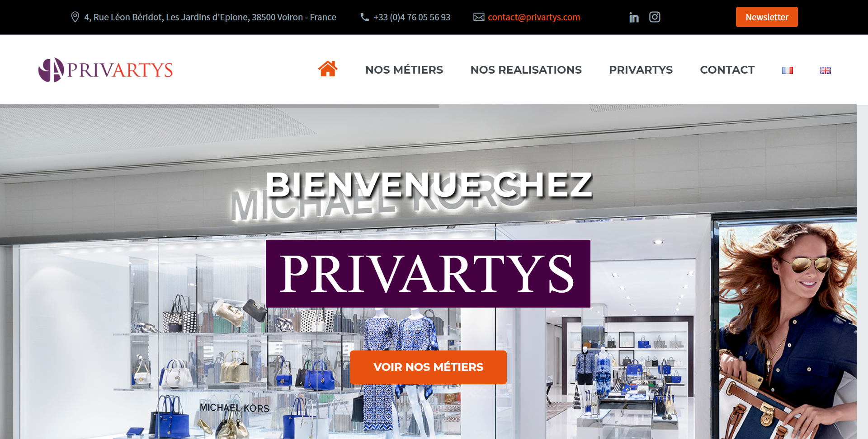Click the orange home icon
This screenshot has height=439, width=868.
(328, 69)
